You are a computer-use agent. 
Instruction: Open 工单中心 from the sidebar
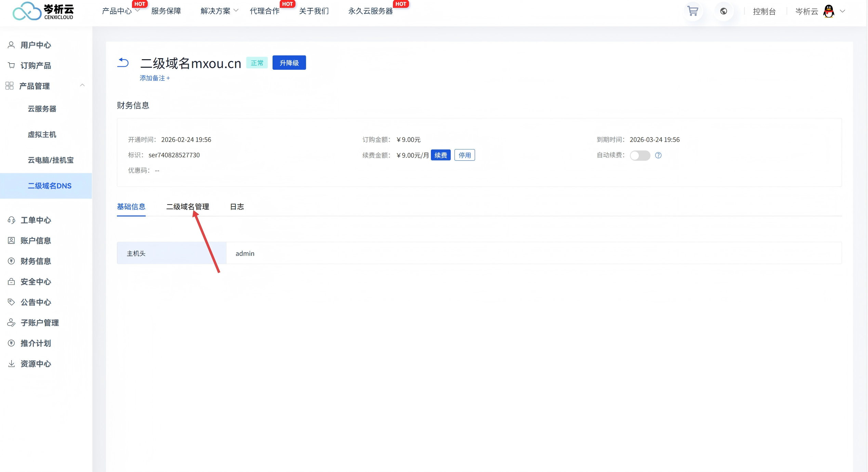click(36, 220)
